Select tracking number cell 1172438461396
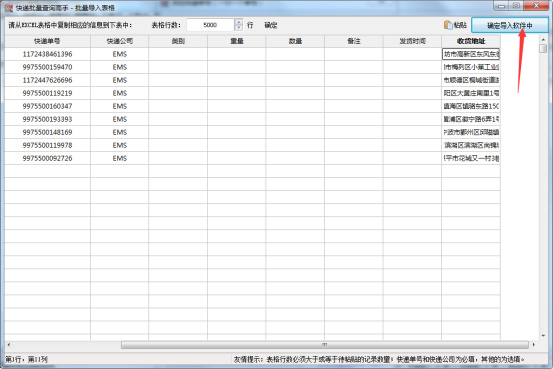Image resolution: width=553 pixels, height=369 pixels. click(47, 54)
